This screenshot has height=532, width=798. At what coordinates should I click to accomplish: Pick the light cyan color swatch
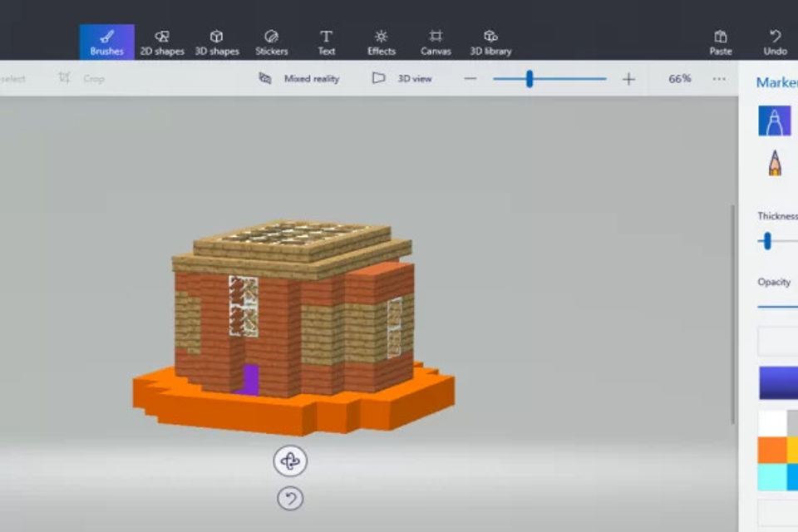pyautogui.click(x=772, y=477)
